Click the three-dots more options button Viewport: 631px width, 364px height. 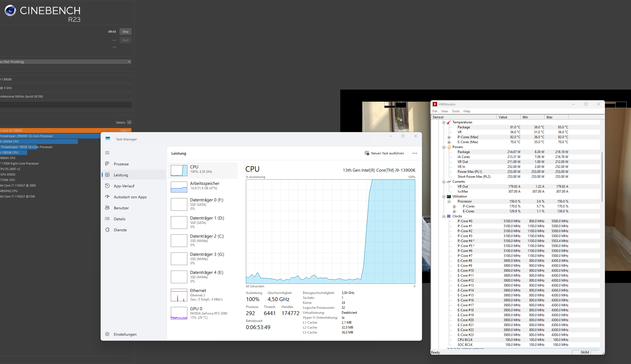tap(415, 153)
